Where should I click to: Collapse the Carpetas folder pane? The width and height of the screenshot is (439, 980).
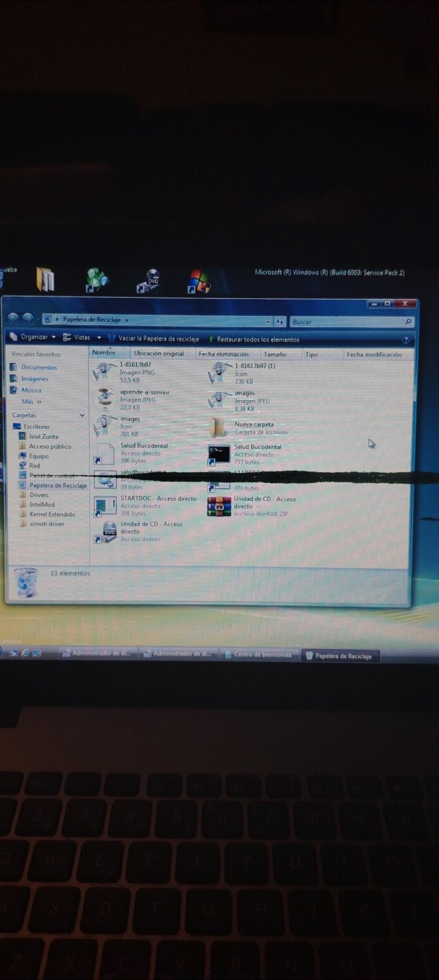pyautogui.click(x=82, y=415)
